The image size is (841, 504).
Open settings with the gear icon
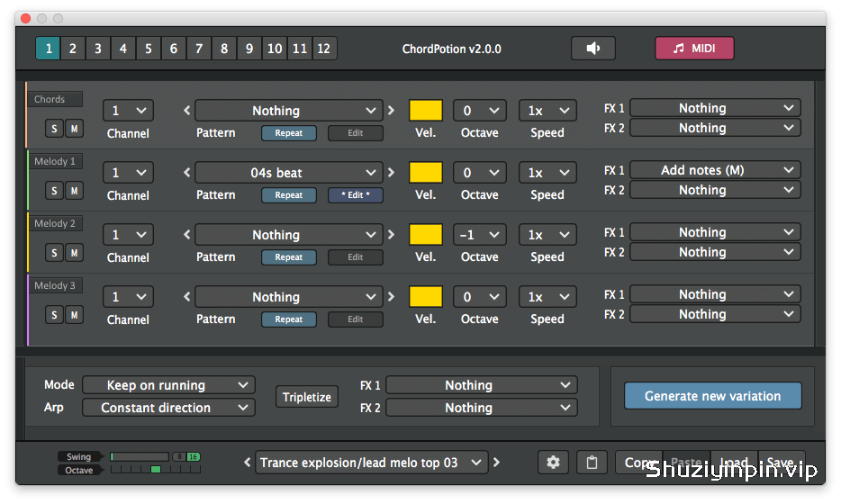tap(553, 463)
